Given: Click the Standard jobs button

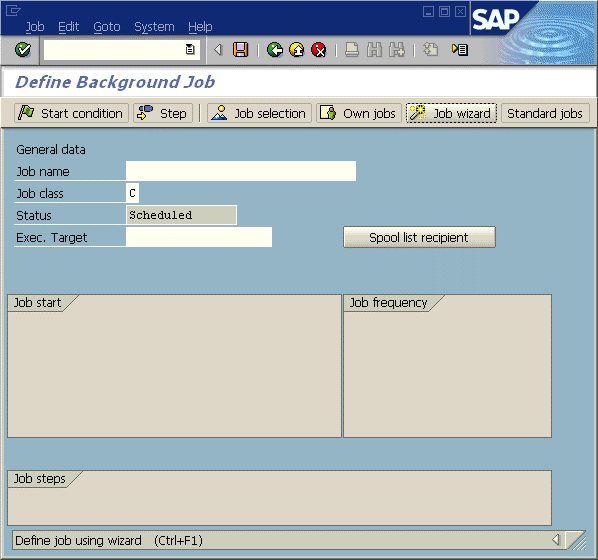Looking at the screenshot, I should tap(545, 113).
